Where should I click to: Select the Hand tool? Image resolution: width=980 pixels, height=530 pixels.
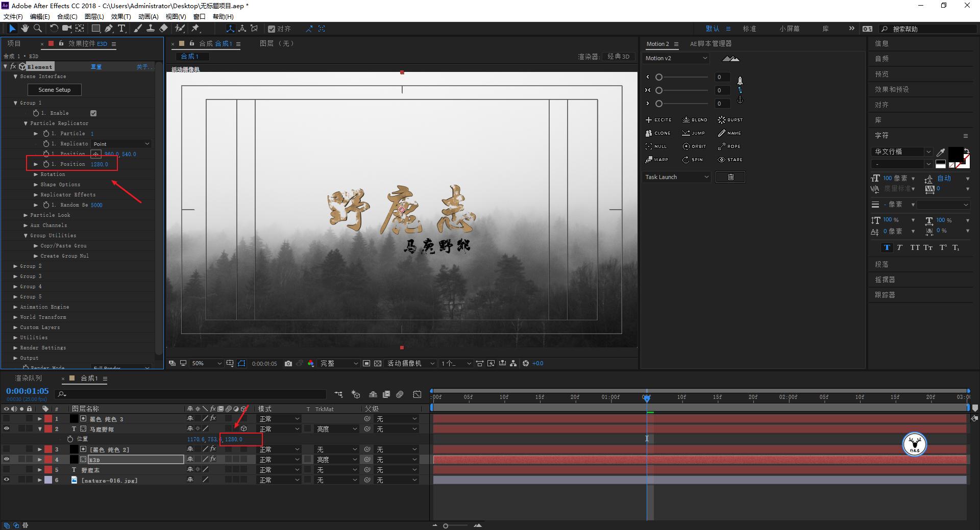pos(25,29)
